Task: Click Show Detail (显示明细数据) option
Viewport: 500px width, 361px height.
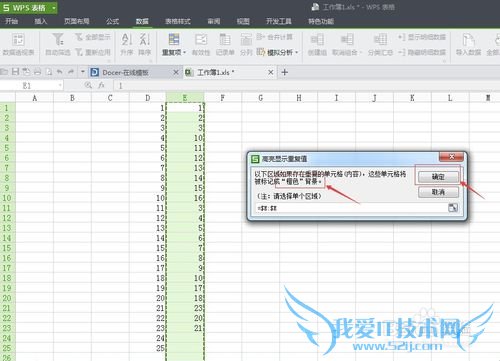Action: pyautogui.click(x=422, y=37)
